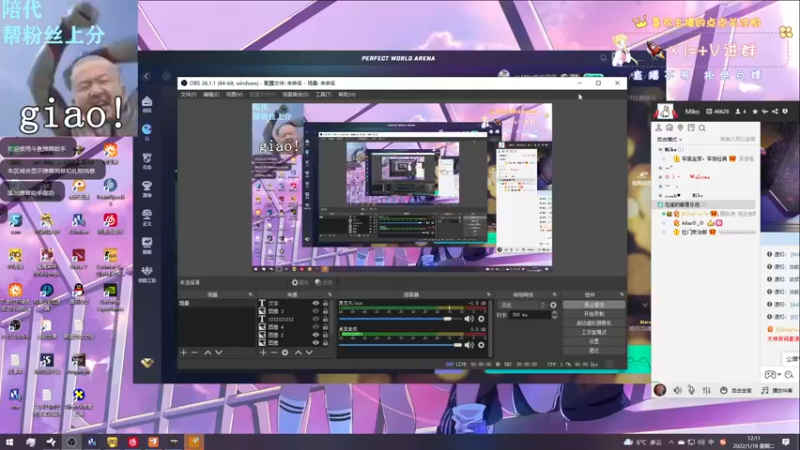Screen dimensions: 800x450
Task: Toggle visibility of last 图像 source
Action: 315,342
